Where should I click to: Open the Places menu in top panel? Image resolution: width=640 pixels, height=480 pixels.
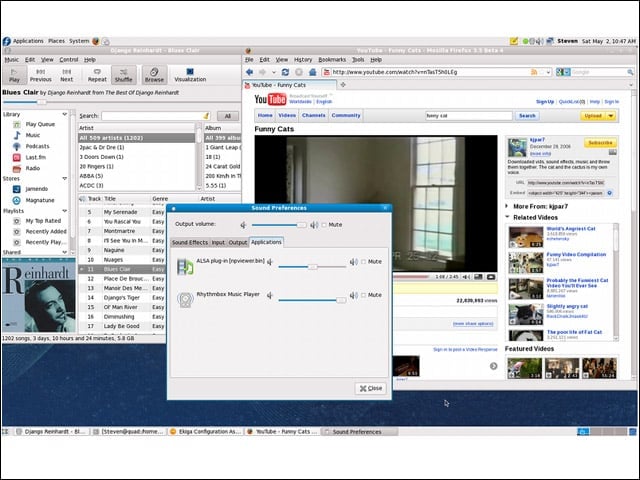click(56, 41)
